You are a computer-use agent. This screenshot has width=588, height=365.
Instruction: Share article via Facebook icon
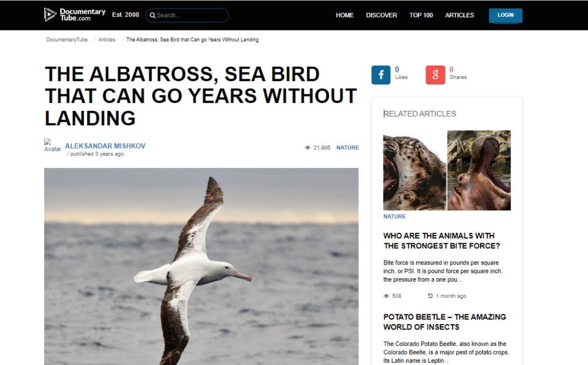381,75
